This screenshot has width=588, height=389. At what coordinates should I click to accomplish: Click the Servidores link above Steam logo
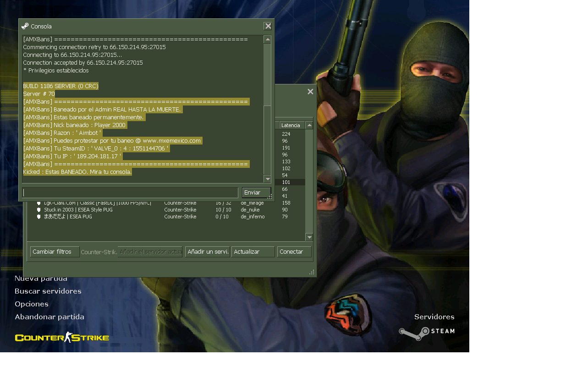(434, 317)
